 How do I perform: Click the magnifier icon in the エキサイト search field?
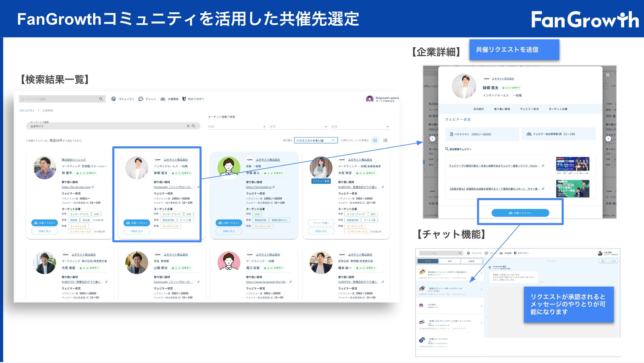click(193, 126)
